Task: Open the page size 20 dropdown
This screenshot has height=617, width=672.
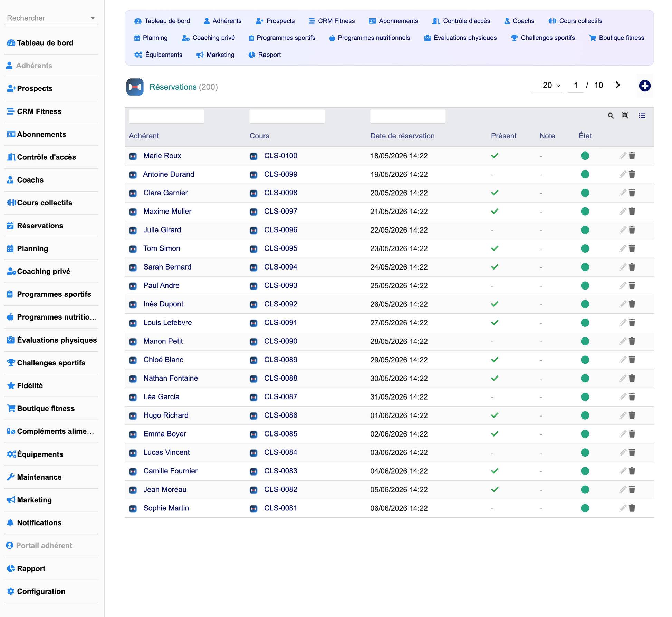Action: click(x=551, y=85)
